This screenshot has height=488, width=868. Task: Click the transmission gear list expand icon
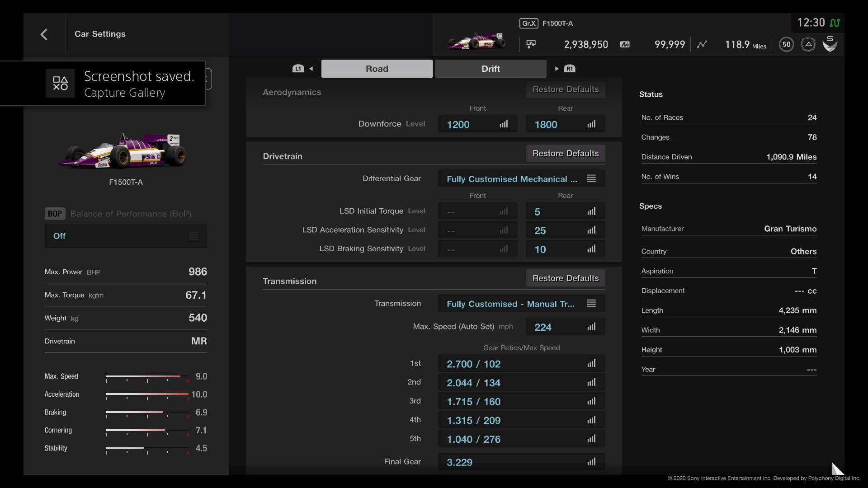[591, 303]
